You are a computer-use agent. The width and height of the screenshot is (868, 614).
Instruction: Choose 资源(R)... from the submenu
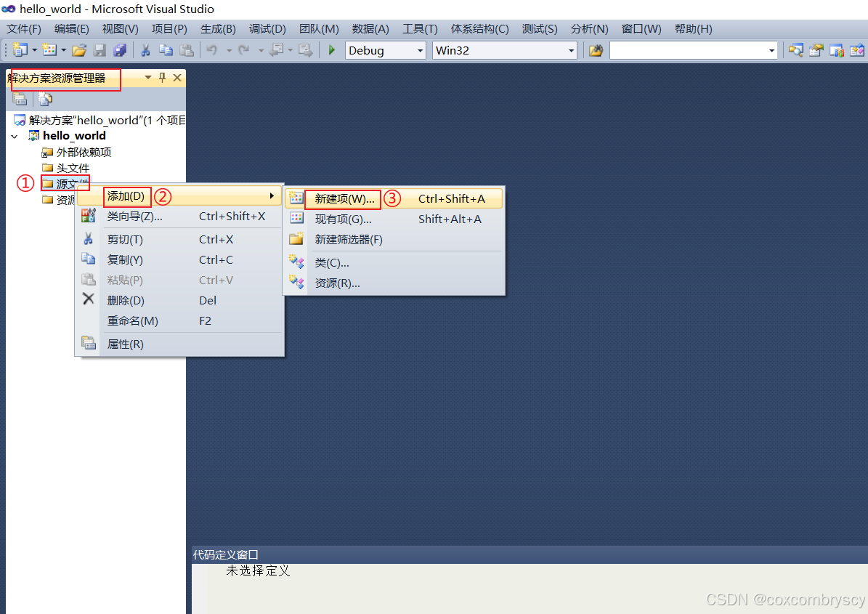[394, 283]
